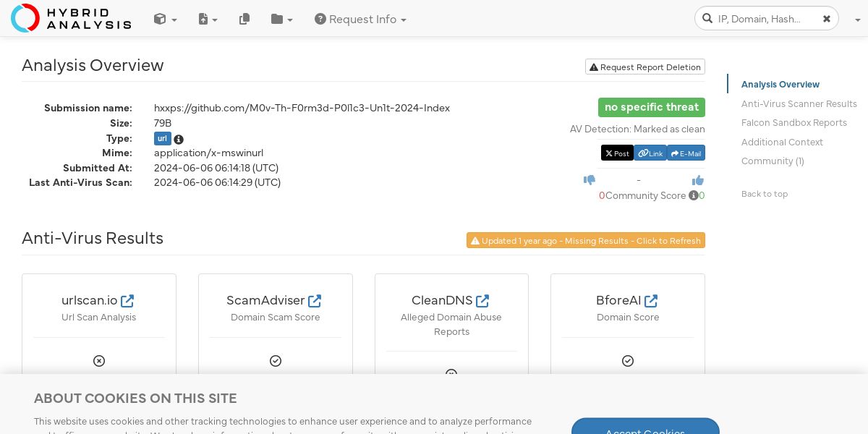868x434 pixels.
Task: Go to Anti-Virus Scanner Results section
Action: coord(799,103)
